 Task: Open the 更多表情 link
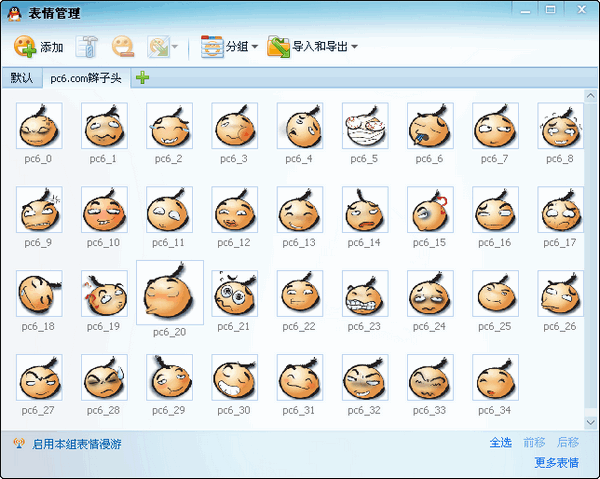click(556, 463)
